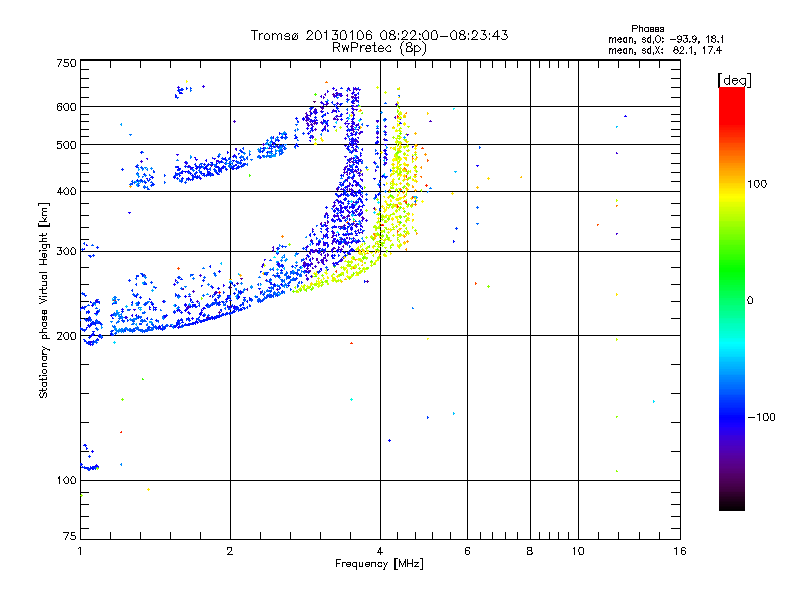
Task: Click the y-axis tick label '200'
Action: click(66, 336)
